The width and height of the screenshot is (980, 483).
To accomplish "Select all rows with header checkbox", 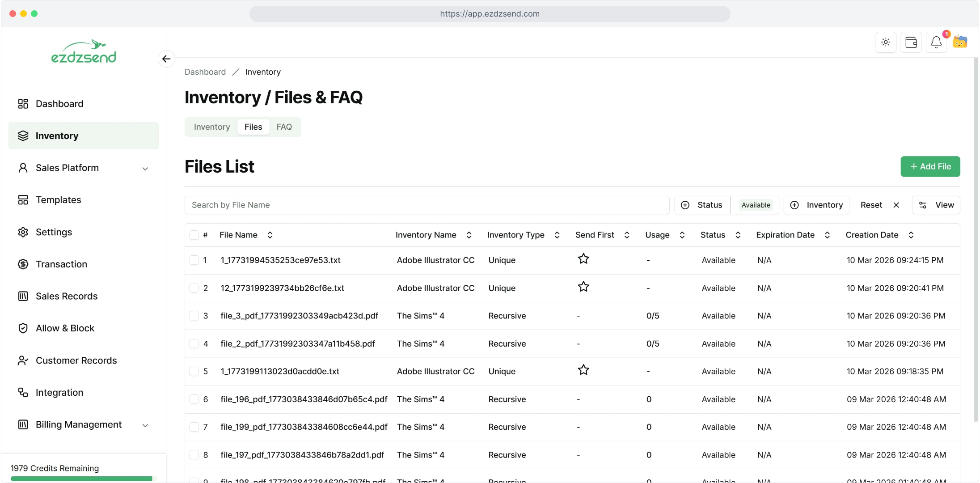I will [x=194, y=235].
